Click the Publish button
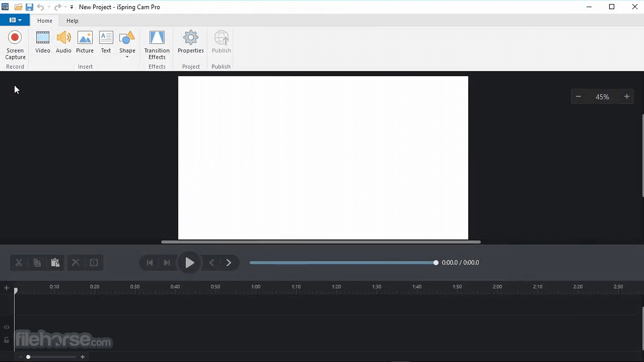 coord(222,43)
